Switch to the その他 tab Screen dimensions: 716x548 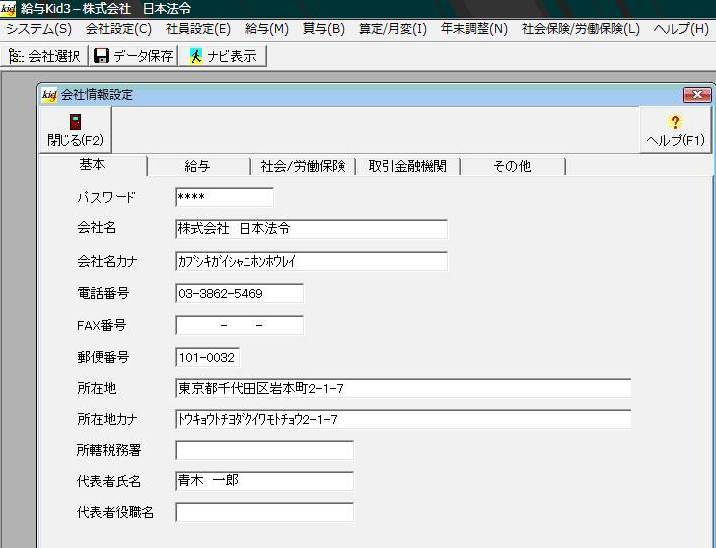tap(512, 166)
